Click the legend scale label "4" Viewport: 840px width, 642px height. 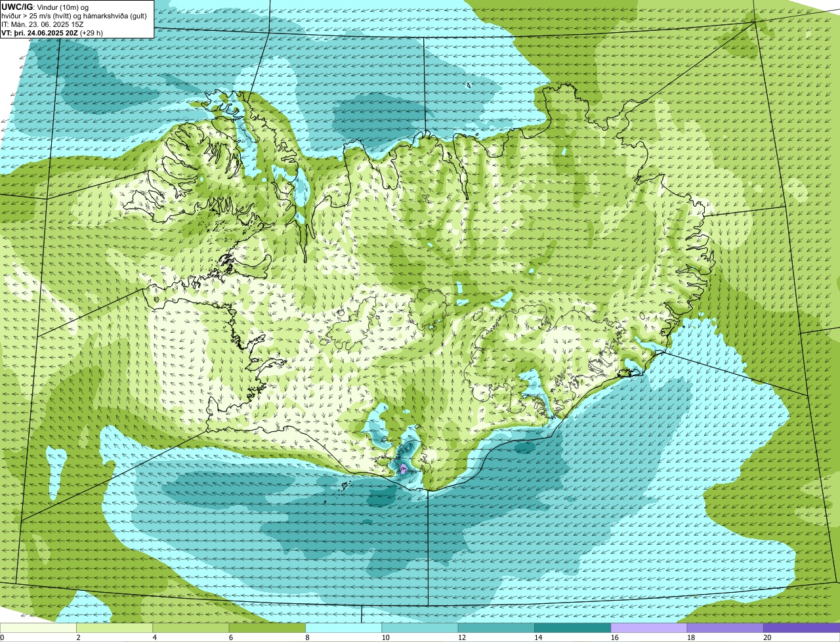(x=155, y=637)
